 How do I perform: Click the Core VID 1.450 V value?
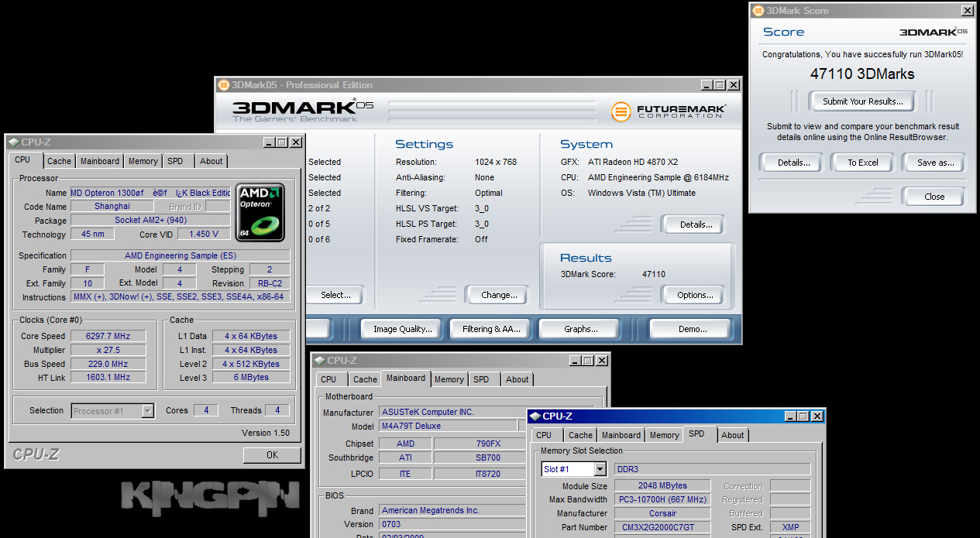pos(204,234)
